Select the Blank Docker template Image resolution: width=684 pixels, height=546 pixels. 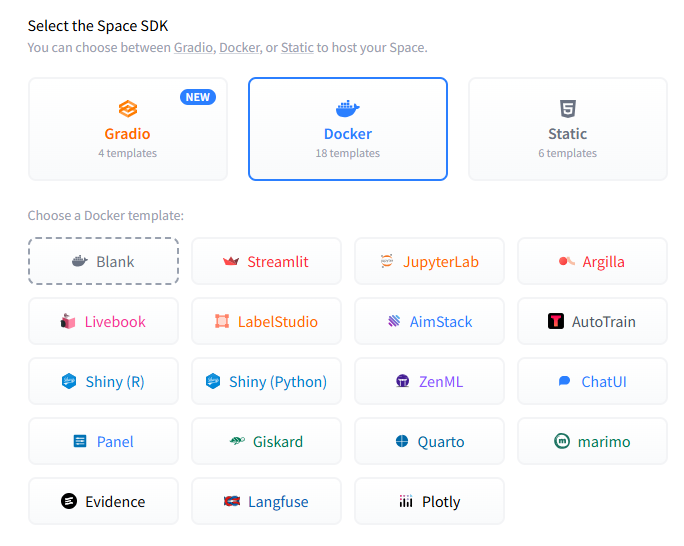tap(103, 262)
